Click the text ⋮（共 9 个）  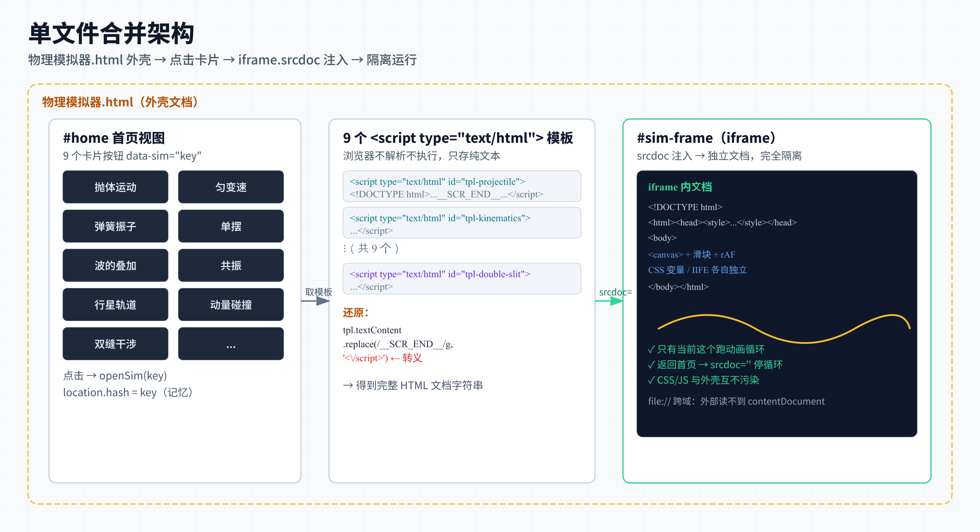click(371, 248)
